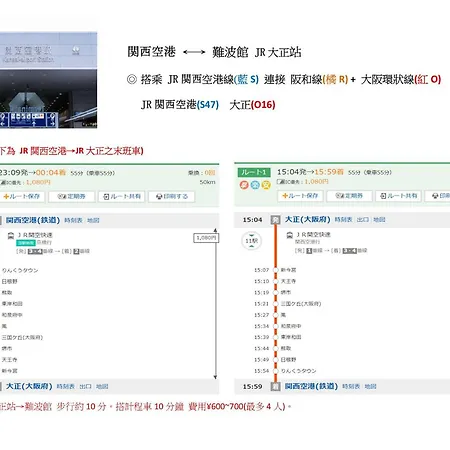Click the train icon beside left JR関空快速
The image size is (450, 450).
[x=11, y=236]
